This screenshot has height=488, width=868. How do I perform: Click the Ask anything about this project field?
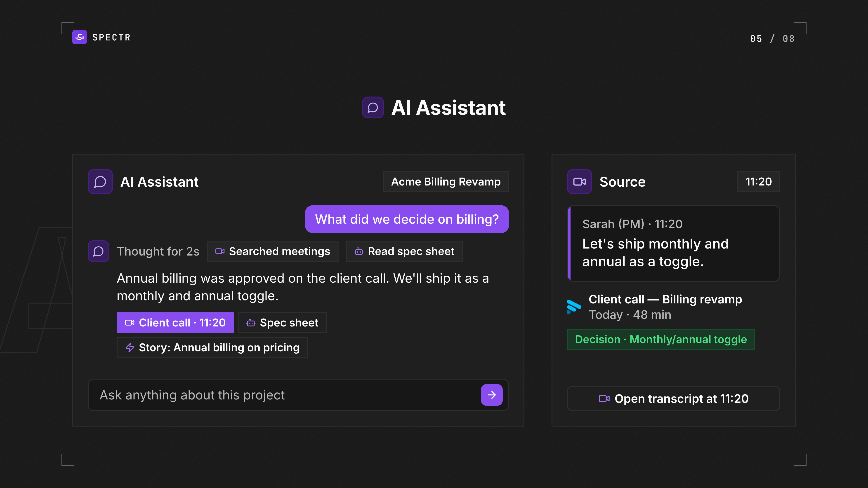(x=298, y=395)
